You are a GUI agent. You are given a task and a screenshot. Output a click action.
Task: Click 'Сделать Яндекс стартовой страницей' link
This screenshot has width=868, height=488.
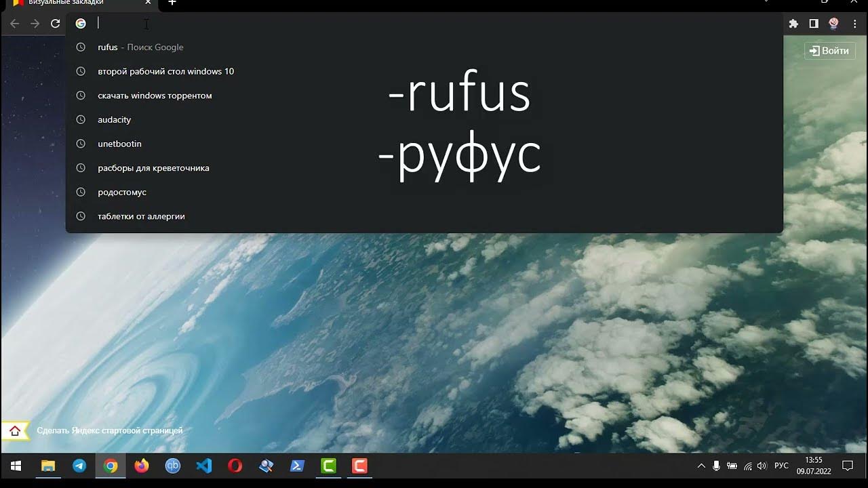pos(110,430)
